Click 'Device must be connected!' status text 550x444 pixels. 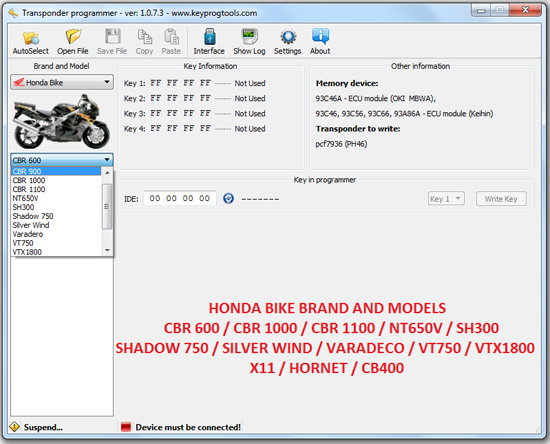point(188,427)
